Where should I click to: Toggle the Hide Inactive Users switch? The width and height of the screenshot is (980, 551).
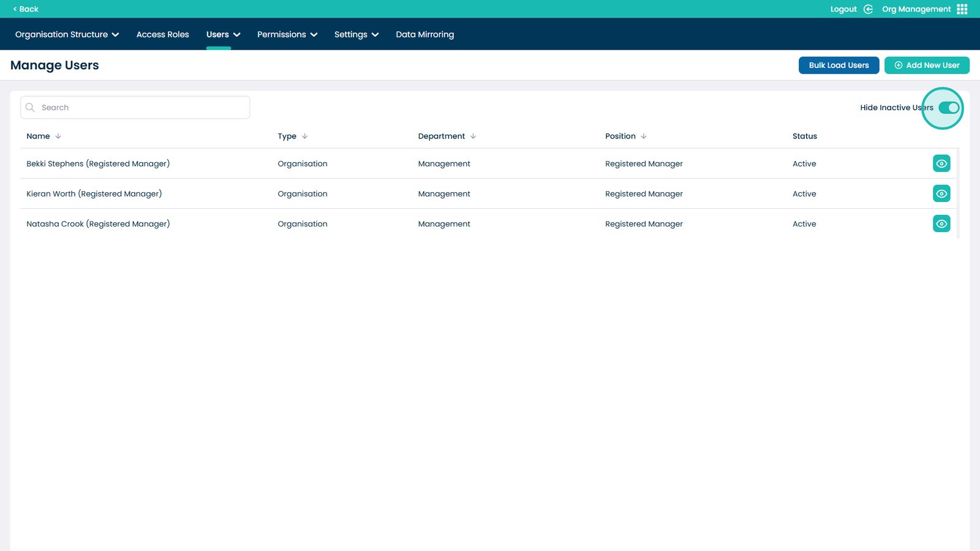tap(948, 108)
